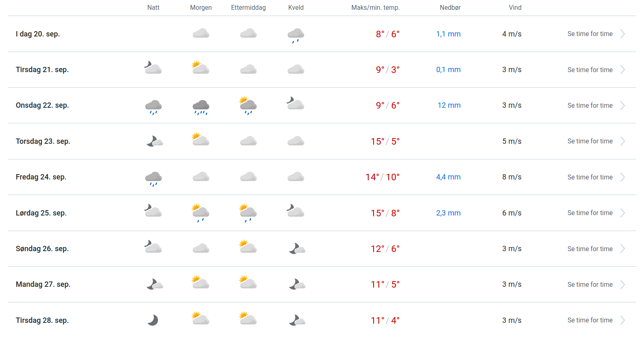Click Fredag 24. sep. night rain icon

(x=153, y=178)
